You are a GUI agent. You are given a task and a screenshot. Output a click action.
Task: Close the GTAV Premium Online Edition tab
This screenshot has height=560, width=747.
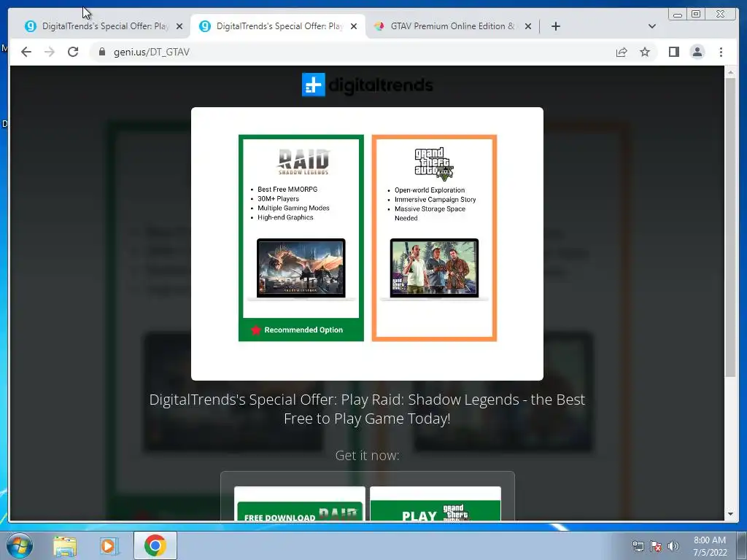click(528, 26)
